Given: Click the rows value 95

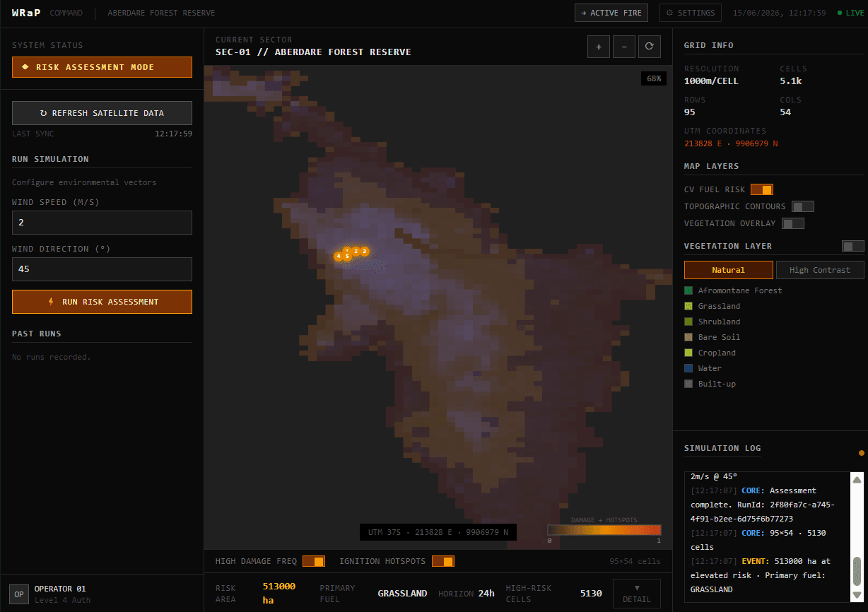Looking at the screenshot, I should click(x=690, y=112).
